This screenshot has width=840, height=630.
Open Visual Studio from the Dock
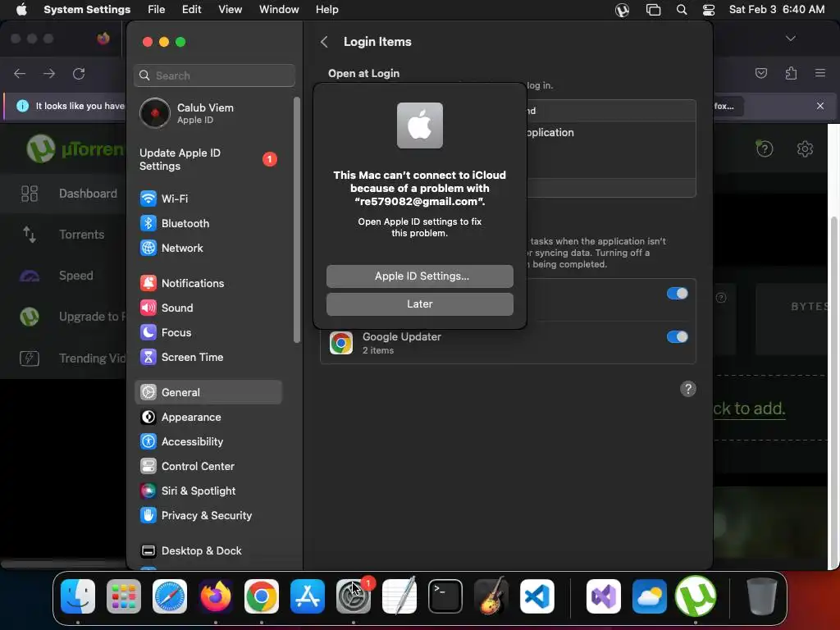pyautogui.click(x=604, y=596)
